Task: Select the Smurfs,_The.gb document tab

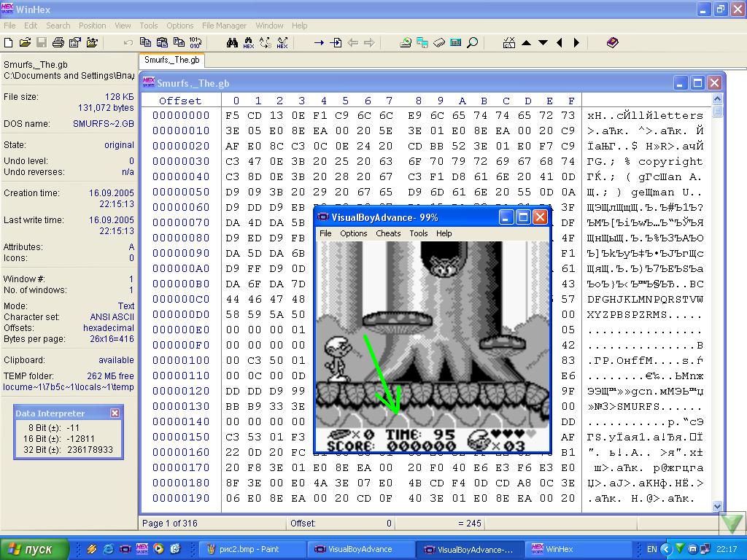Action: tap(172, 60)
